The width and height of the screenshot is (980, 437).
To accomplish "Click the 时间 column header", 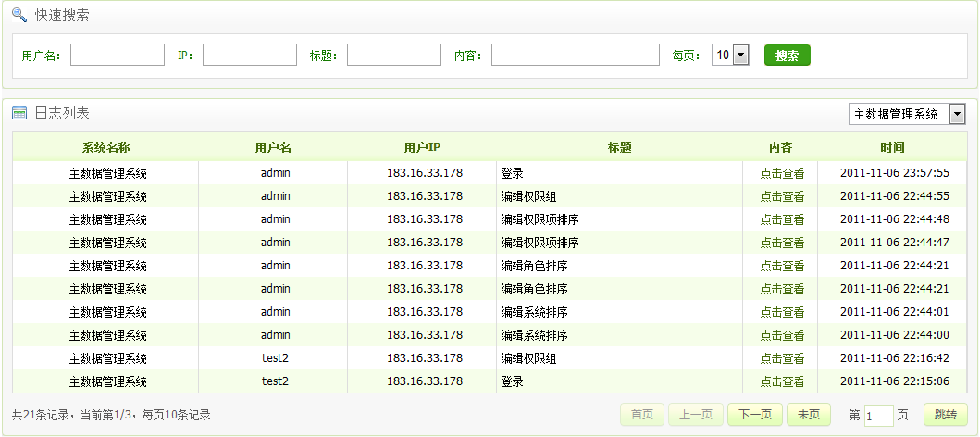I will pyautogui.click(x=892, y=147).
